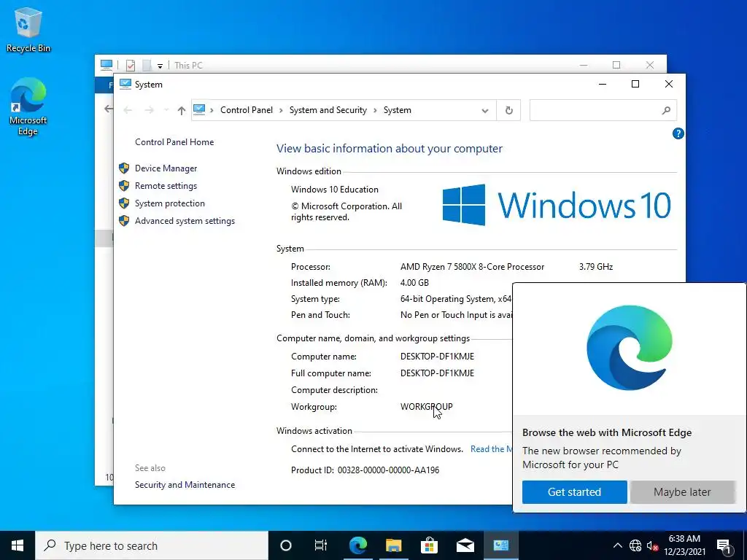747x560 pixels.
Task: Click the computer icon in address bar
Action: coord(199,110)
